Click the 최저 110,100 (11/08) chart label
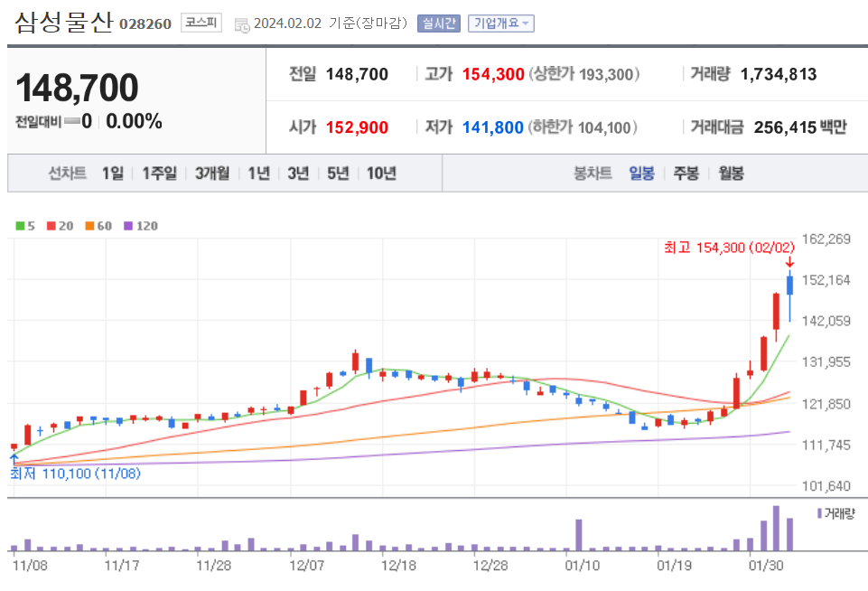Viewport: 868px width, 591px height. 75,474
